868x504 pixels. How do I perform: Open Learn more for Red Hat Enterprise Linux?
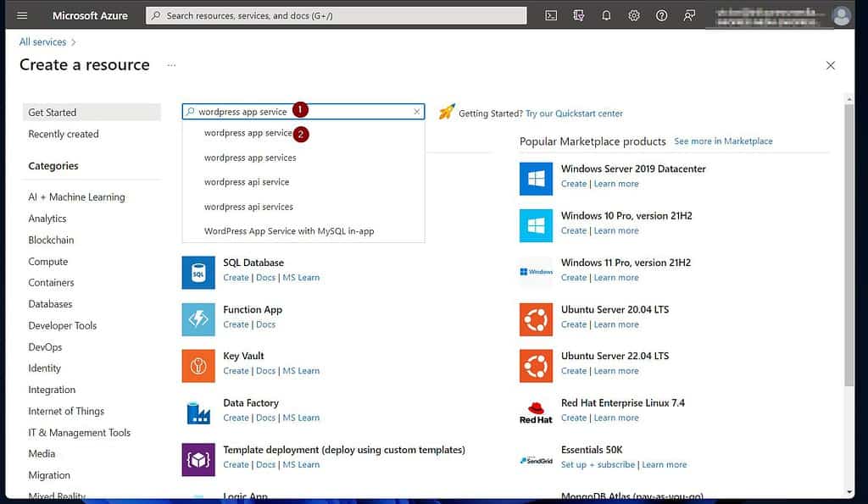coord(616,418)
